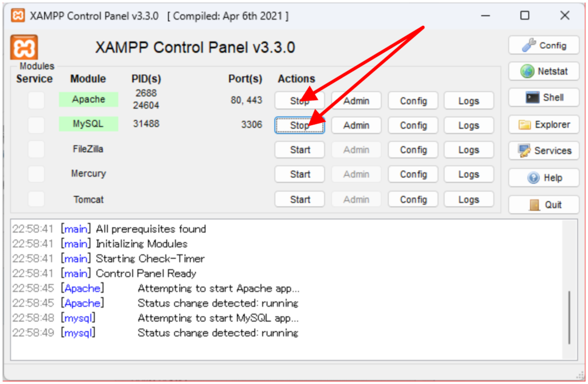Viewport: 588px width, 384px height.
Task: Open Netstat with the globe icon
Action: (x=543, y=71)
